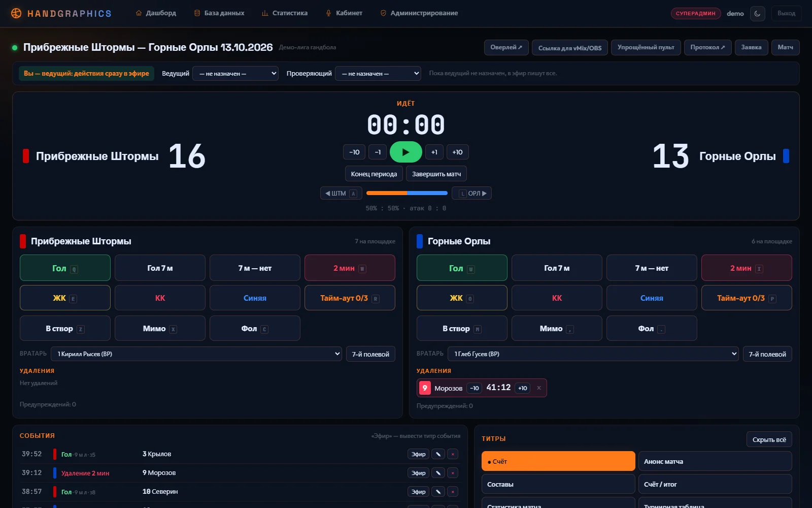The image size is (812, 508).
Task: Toggle 7-й полевой for Горные Орлы
Action: [x=767, y=354]
